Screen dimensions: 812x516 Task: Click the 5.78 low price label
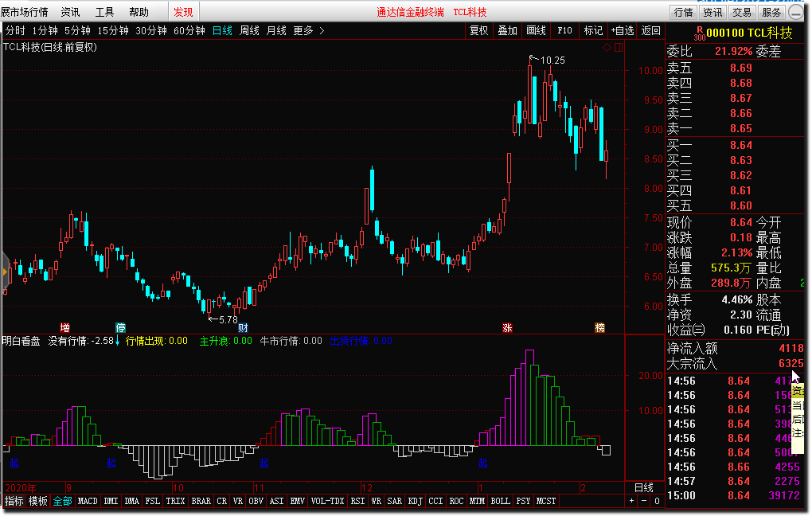(228, 319)
